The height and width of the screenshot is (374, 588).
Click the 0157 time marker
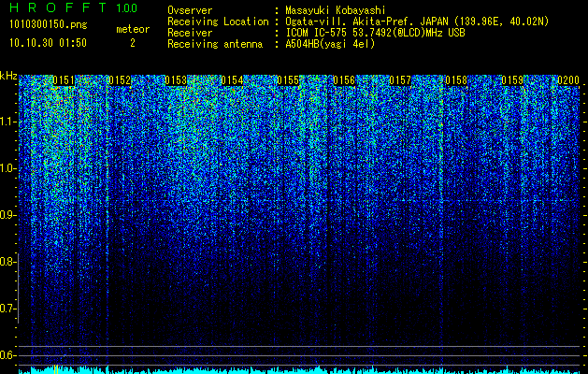click(x=400, y=80)
